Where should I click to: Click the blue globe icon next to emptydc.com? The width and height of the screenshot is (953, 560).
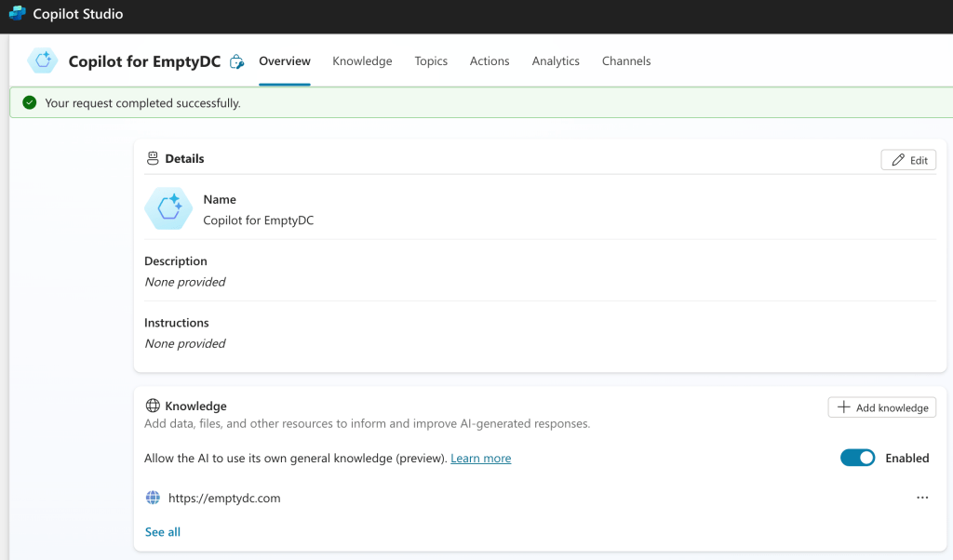click(x=154, y=498)
